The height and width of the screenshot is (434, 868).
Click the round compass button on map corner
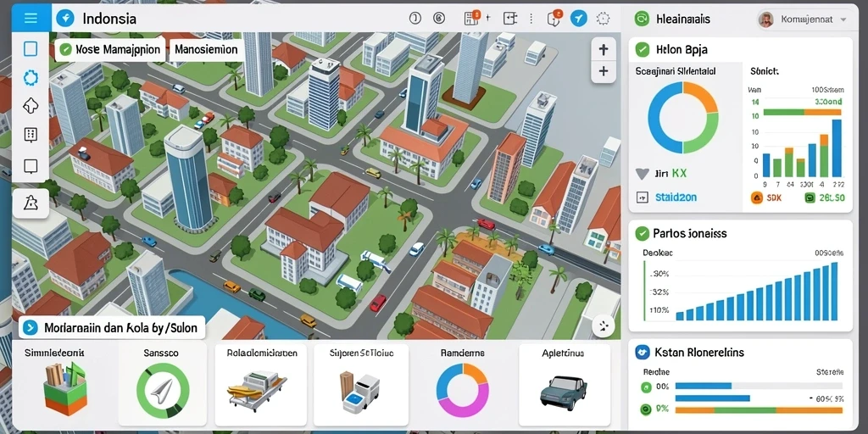tap(604, 326)
